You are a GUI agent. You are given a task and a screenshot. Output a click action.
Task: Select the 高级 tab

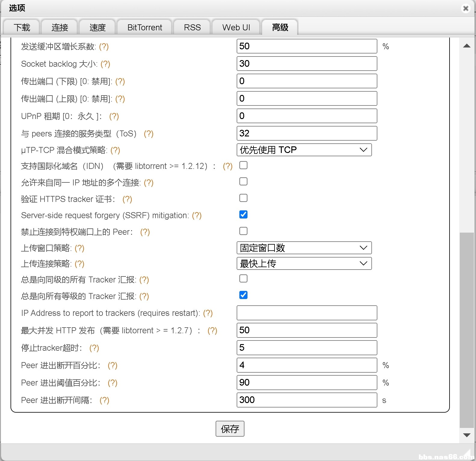(280, 27)
